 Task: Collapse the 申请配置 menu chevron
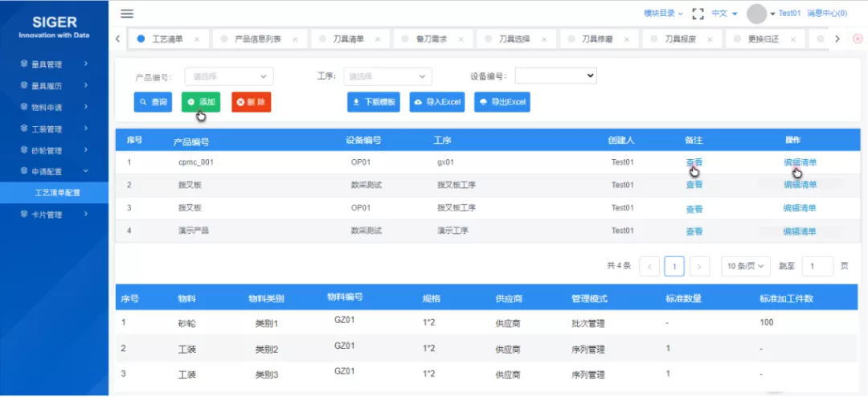86,171
